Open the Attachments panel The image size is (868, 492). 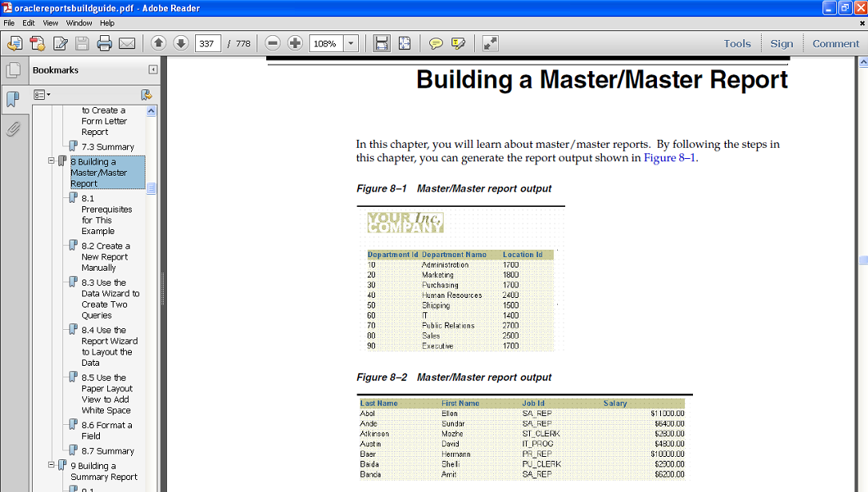click(14, 129)
